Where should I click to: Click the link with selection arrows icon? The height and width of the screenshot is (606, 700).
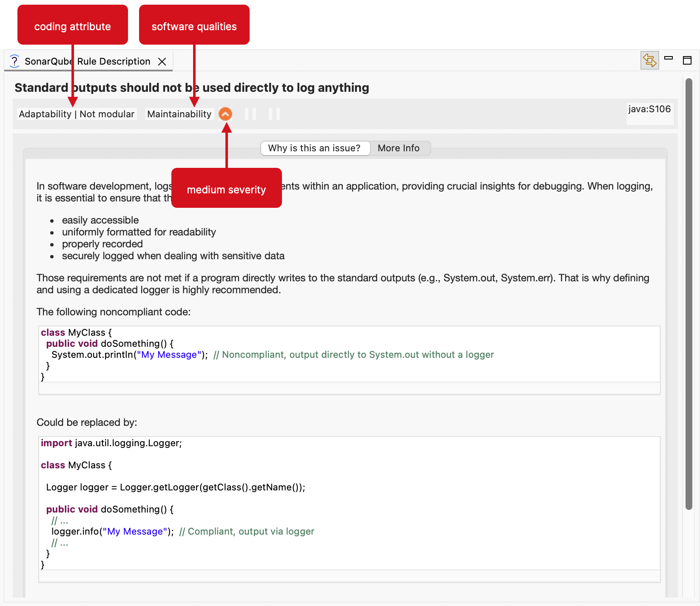[x=649, y=60]
